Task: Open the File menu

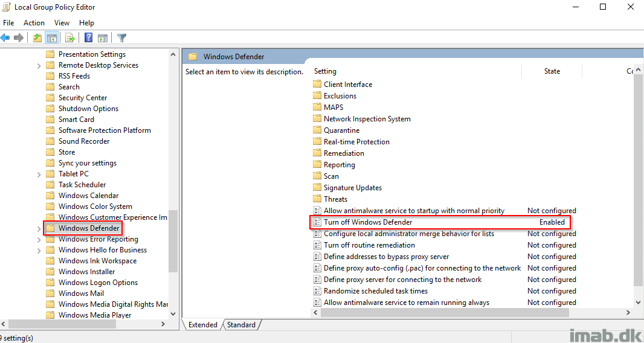Action: (8, 23)
